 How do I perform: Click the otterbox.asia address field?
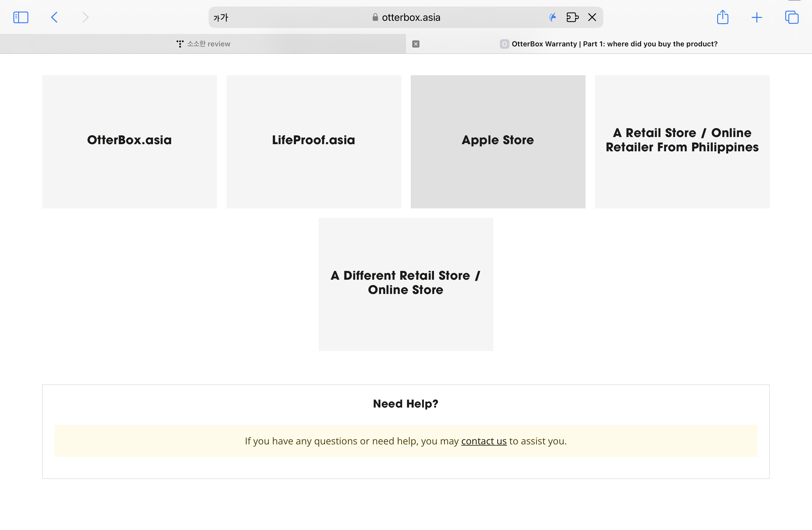[x=411, y=17]
